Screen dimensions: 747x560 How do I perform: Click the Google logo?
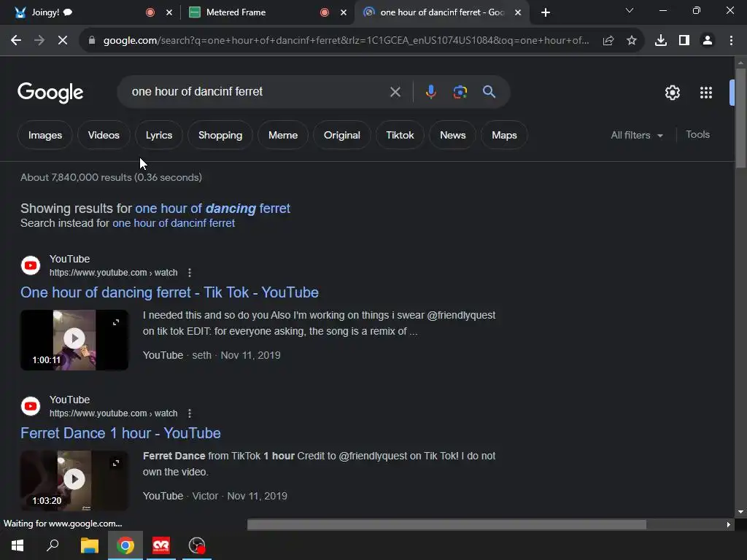coord(50,93)
